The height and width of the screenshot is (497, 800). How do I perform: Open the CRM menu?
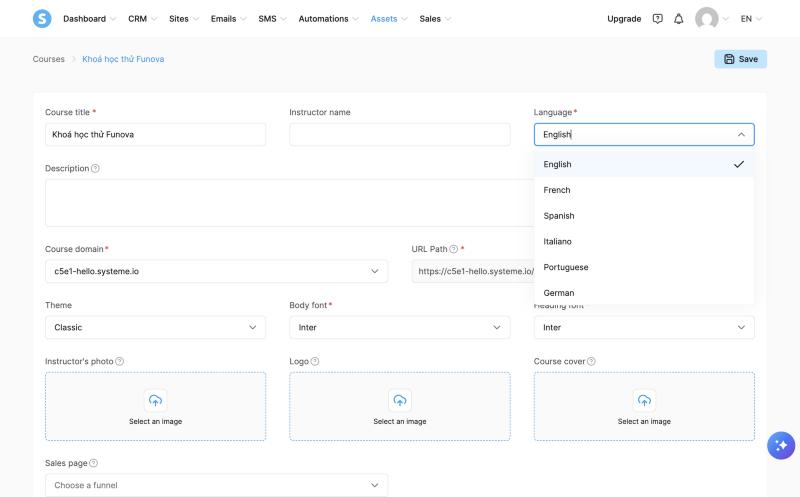142,19
